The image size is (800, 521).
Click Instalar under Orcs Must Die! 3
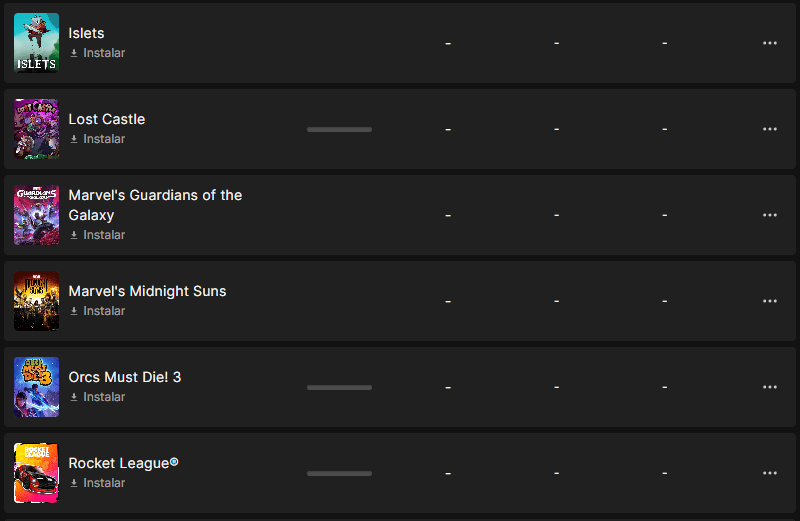98,397
